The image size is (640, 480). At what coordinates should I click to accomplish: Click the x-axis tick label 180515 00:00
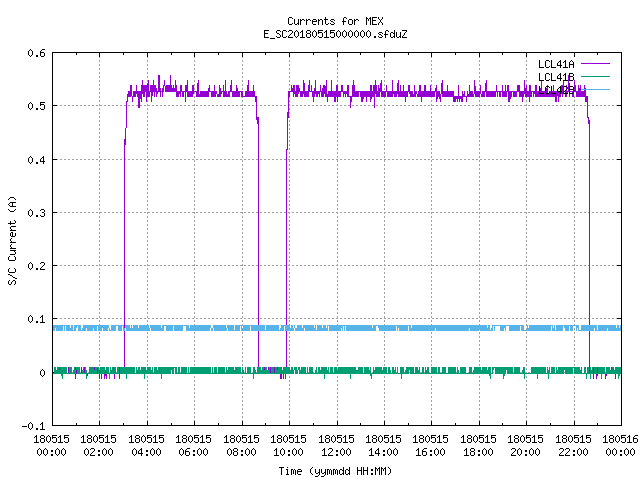click(x=51, y=446)
